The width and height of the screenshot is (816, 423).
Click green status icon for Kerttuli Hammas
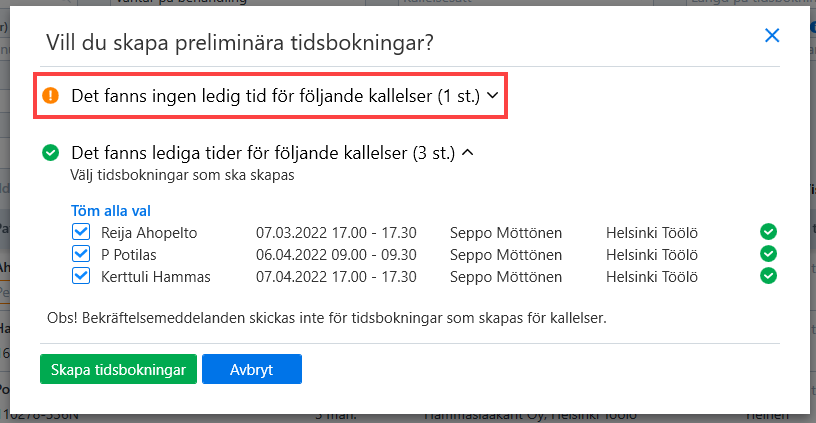click(768, 275)
